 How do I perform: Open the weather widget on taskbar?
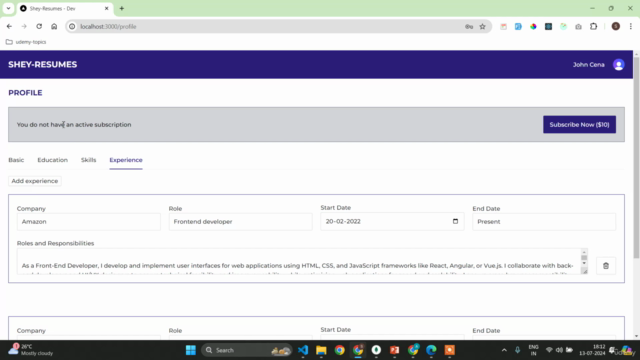31,350
